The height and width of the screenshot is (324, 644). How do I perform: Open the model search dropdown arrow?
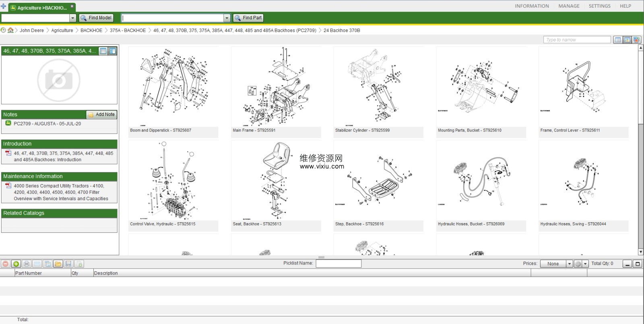[73, 18]
